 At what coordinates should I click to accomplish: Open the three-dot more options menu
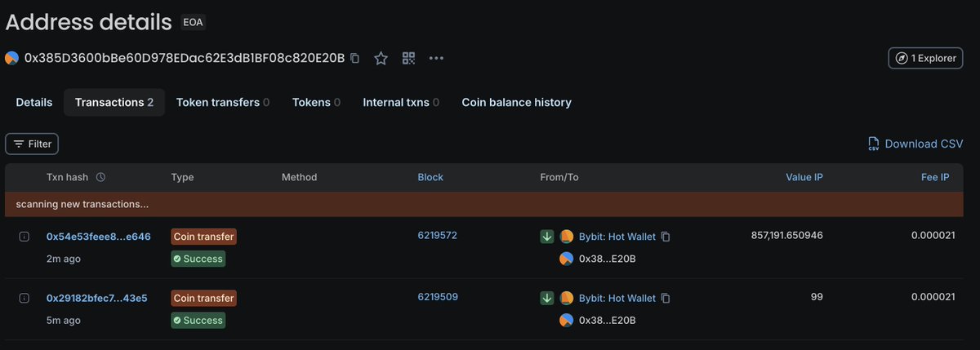(436, 58)
